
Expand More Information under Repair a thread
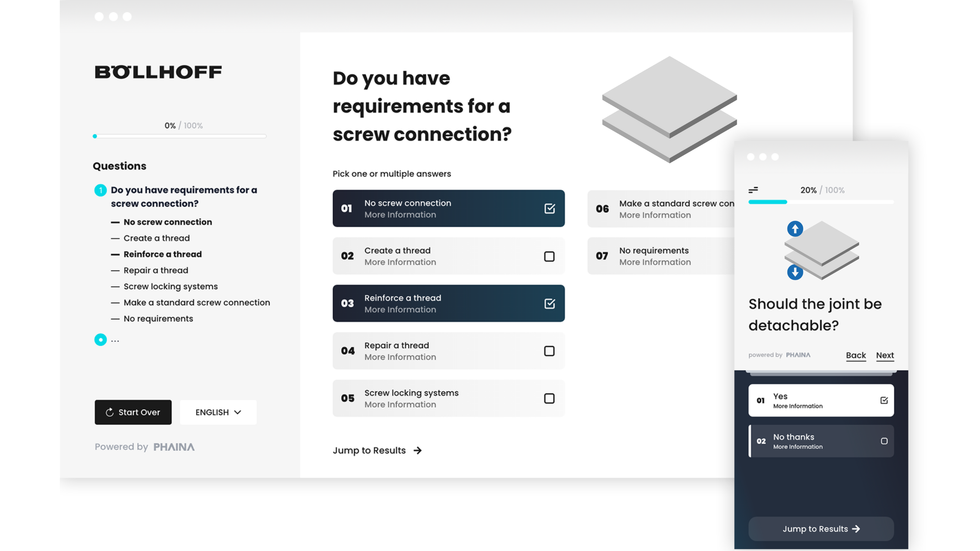point(400,357)
